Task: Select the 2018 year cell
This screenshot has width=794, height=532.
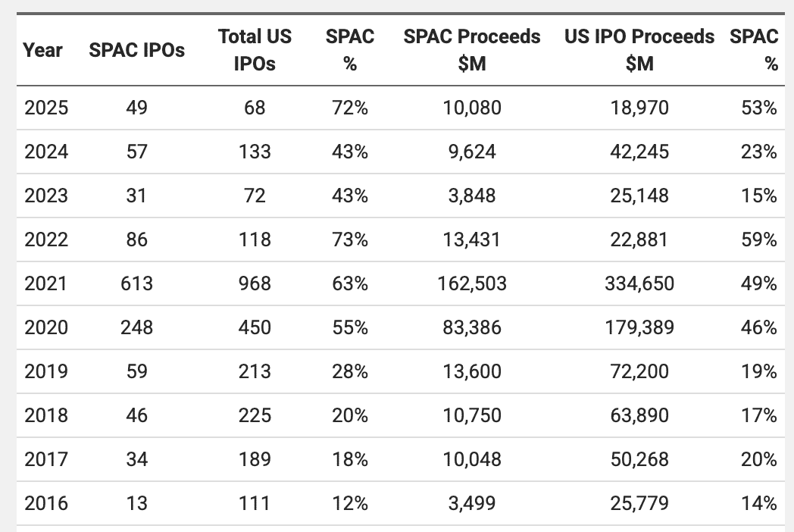Action: (x=46, y=415)
